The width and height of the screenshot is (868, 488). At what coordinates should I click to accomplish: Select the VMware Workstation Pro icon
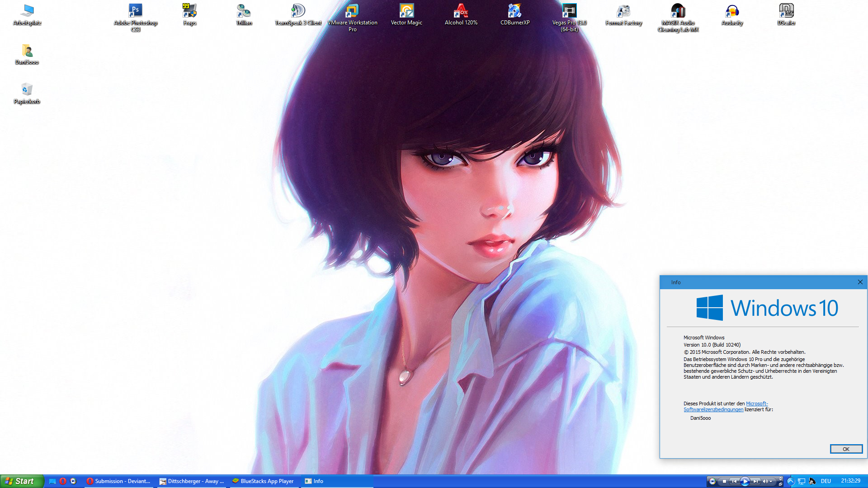coord(353,18)
